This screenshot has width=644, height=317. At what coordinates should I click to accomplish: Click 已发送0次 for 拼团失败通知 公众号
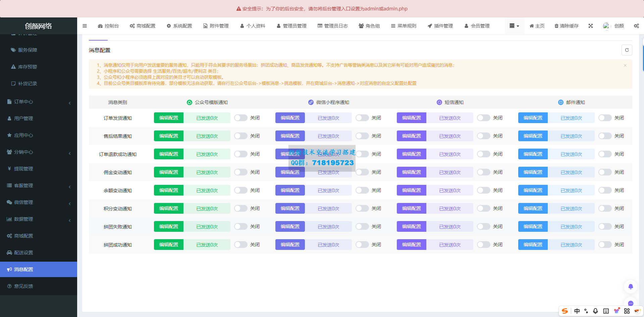(207, 226)
